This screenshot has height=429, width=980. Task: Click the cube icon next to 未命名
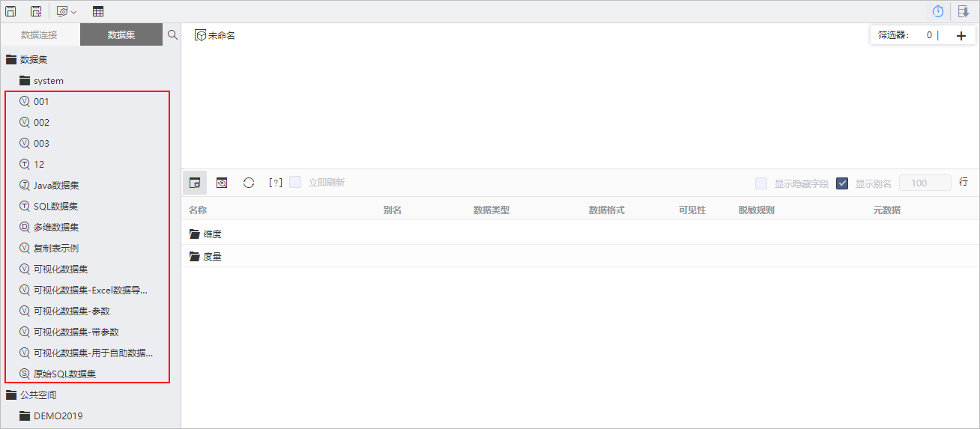click(x=200, y=35)
